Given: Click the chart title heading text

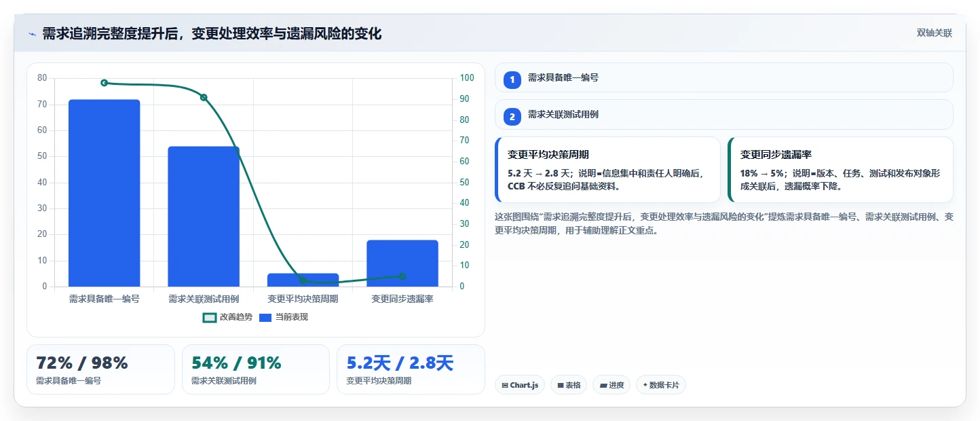Looking at the screenshot, I should tap(212, 34).
